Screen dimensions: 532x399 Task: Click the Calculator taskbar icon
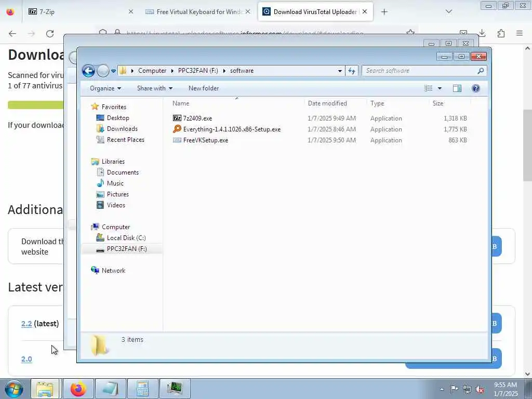coord(142,389)
